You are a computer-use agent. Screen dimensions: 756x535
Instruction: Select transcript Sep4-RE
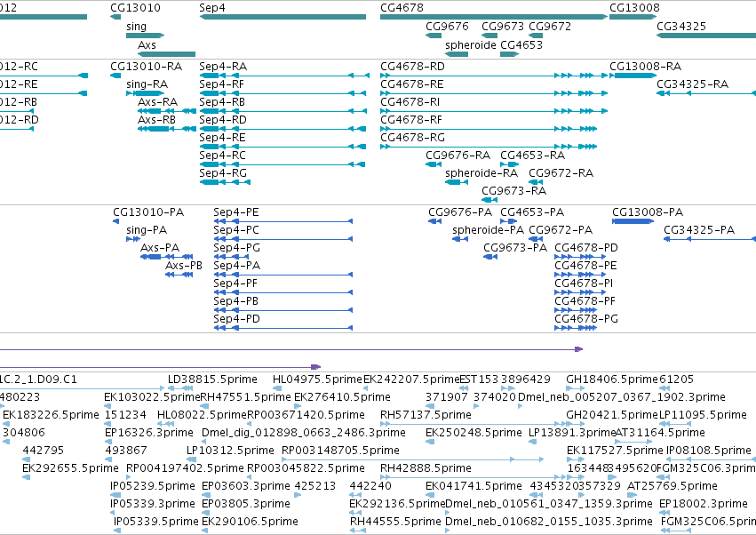[x=283, y=147]
